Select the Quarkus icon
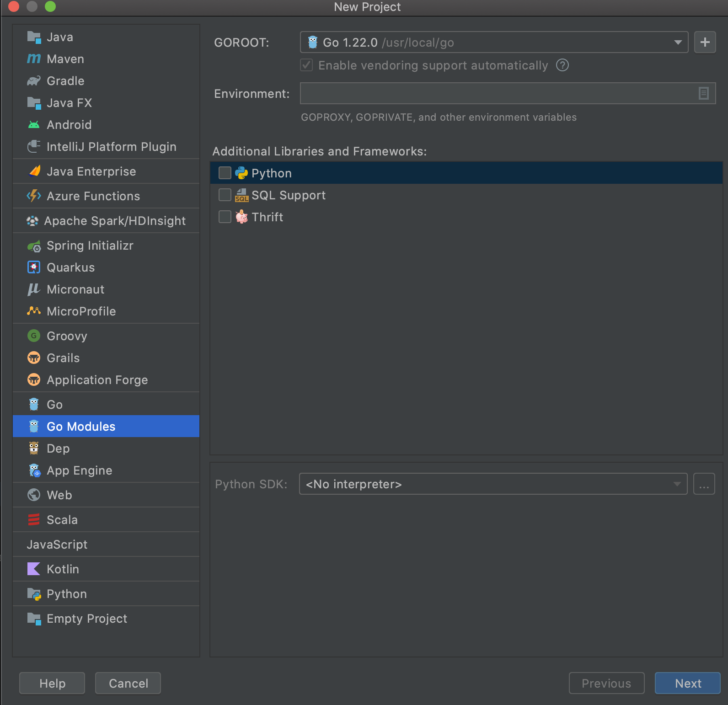 pyautogui.click(x=34, y=267)
